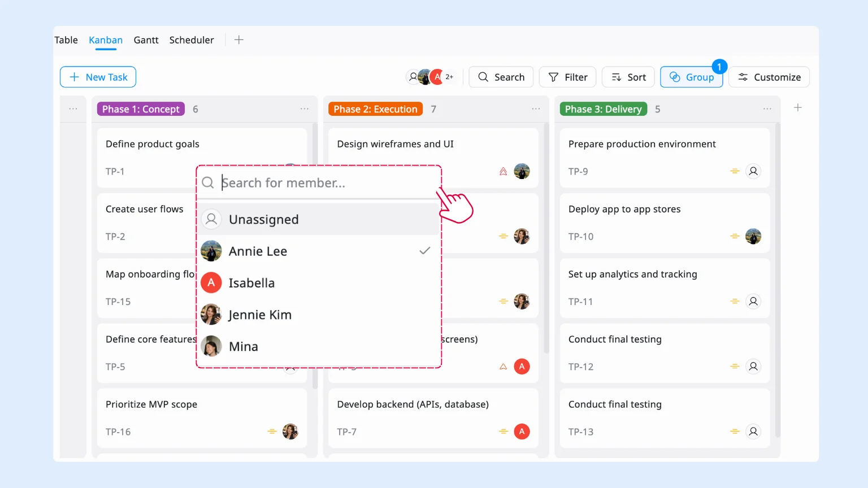Click the New Task button
Image resolution: width=868 pixels, height=488 pixels.
[98, 77]
